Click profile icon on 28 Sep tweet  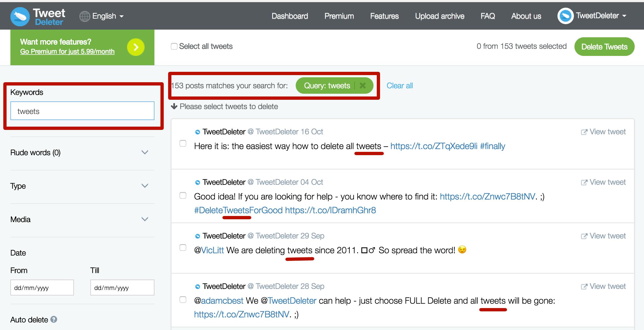tap(197, 287)
